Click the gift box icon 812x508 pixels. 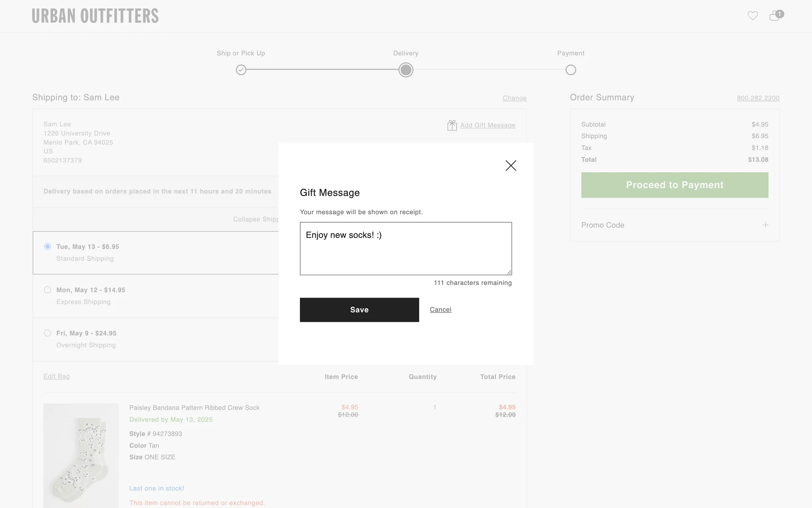pyautogui.click(x=452, y=125)
